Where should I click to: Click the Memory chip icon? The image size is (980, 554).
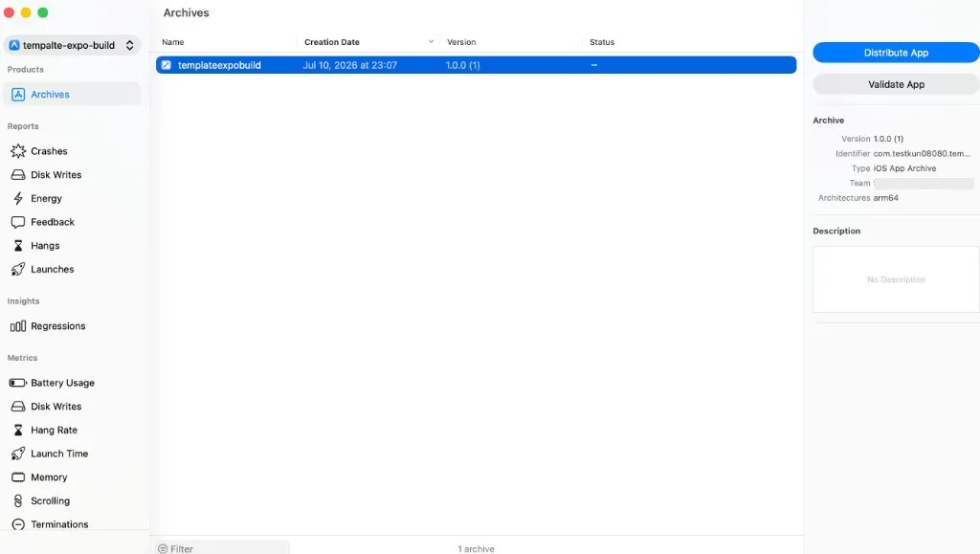click(x=18, y=477)
